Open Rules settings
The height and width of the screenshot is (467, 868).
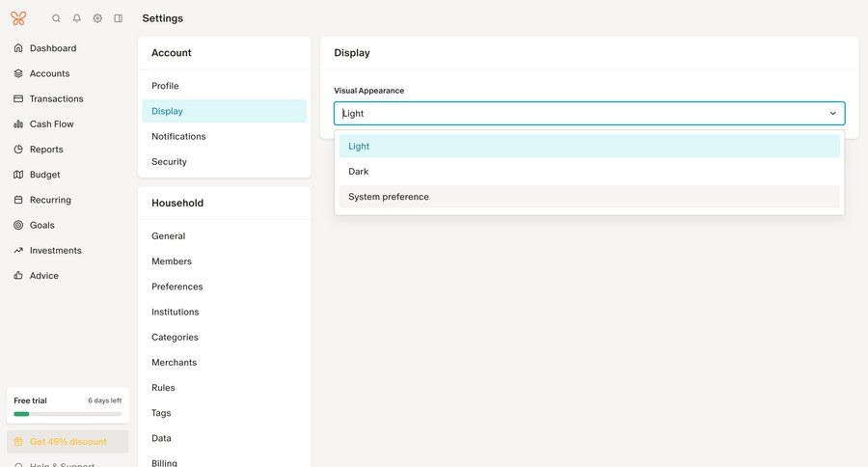click(224, 388)
